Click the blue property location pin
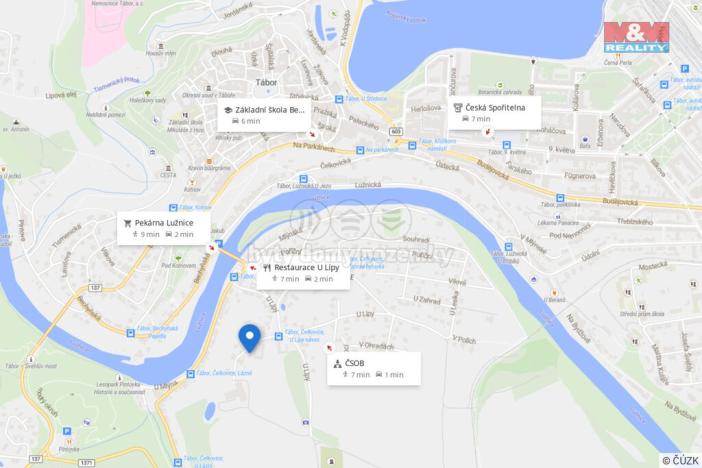Viewport: 702px width, 468px height. [x=249, y=338]
